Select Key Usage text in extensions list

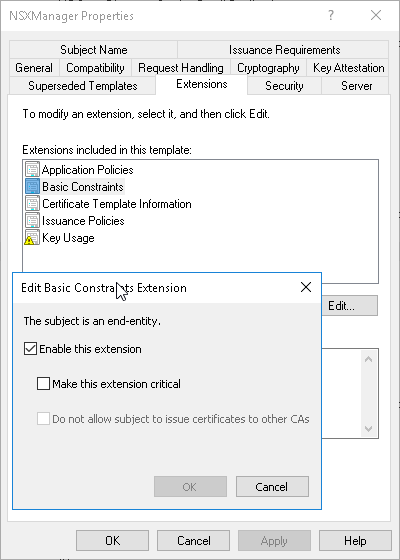coord(68,238)
